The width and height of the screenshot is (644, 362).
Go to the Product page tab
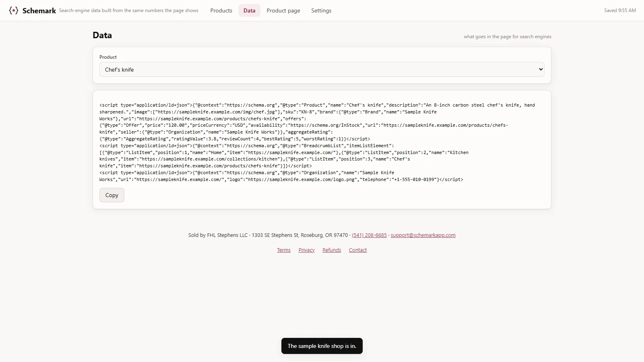tap(283, 10)
